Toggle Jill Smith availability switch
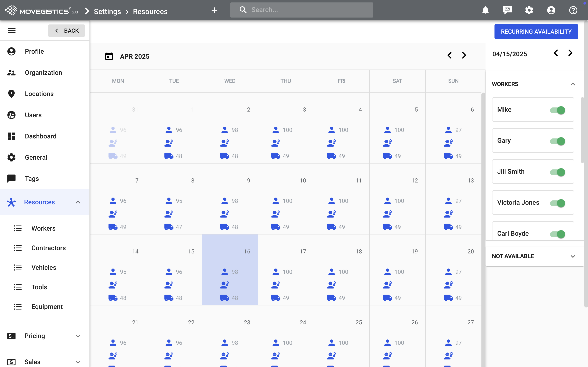 point(558,172)
